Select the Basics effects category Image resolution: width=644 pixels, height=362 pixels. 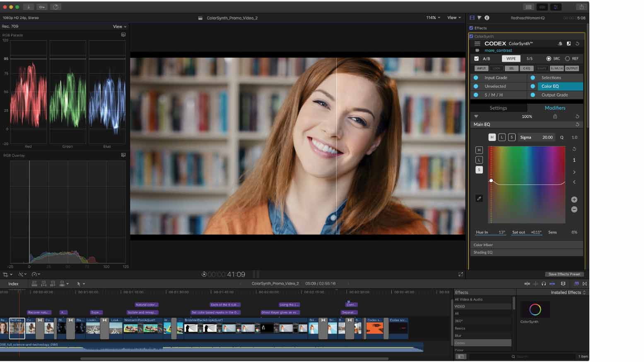(x=482, y=328)
